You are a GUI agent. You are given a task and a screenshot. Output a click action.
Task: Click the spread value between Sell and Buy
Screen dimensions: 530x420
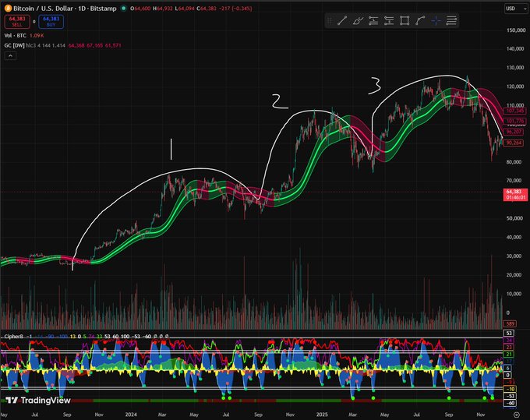(x=34, y=22)
